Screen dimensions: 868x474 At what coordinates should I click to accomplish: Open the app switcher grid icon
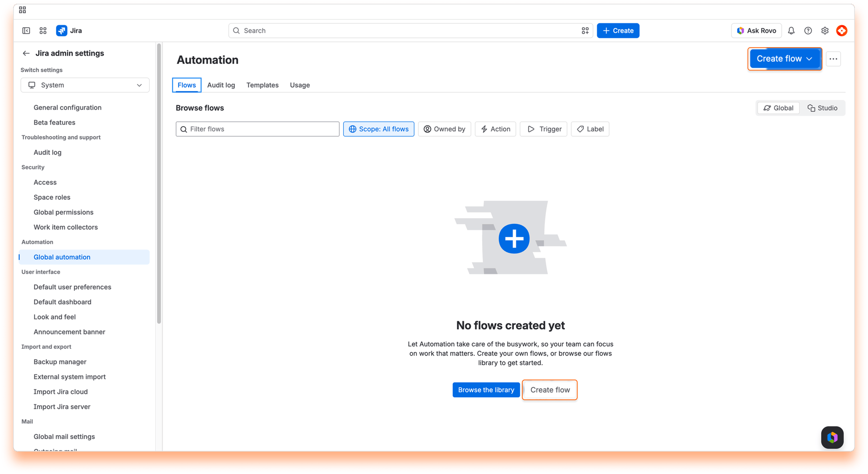[x=43, y=31]
